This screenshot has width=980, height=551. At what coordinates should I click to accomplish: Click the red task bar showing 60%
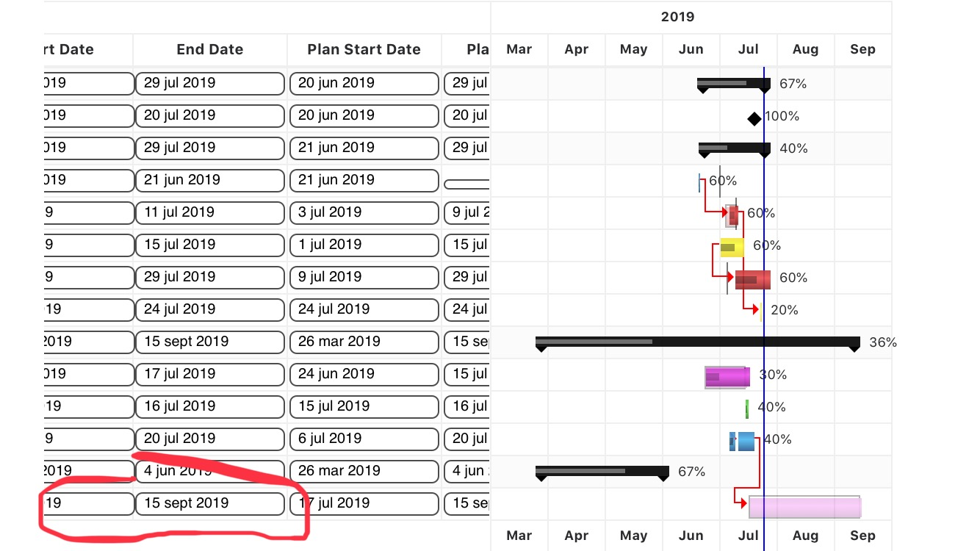(752, 279)
